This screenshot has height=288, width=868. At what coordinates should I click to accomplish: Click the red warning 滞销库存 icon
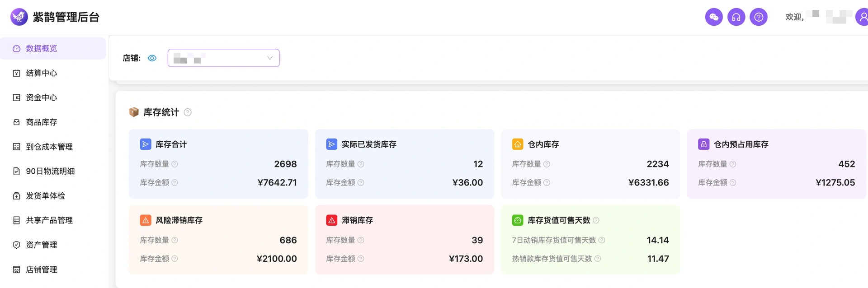(x=331, y=220)
